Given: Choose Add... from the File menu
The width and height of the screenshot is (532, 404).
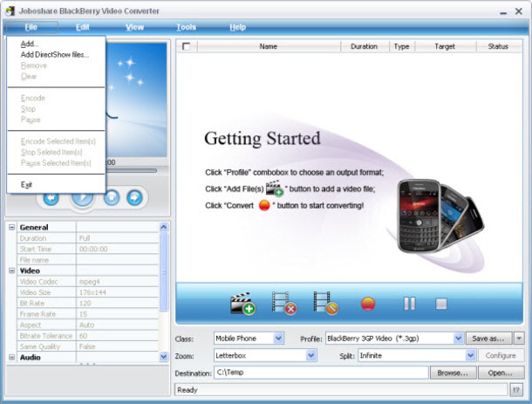Looking at the screenshot, I should tap(56, 44).
